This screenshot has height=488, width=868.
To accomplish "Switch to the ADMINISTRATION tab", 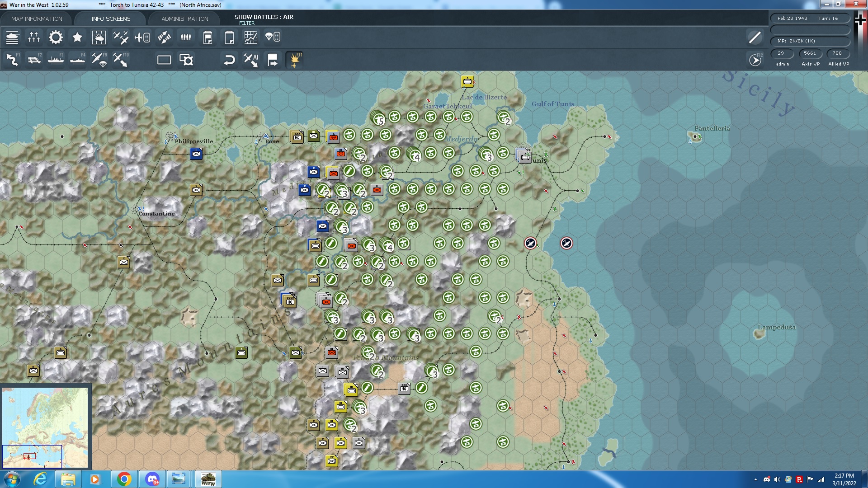I will coord(184,19).
